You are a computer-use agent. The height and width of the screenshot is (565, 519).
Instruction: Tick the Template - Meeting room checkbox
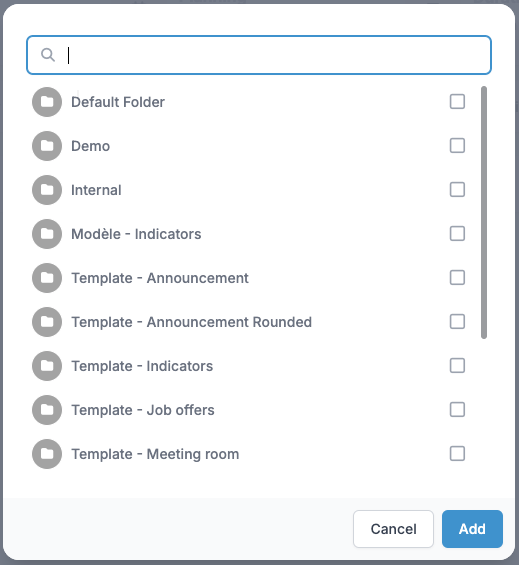point(457,453)
